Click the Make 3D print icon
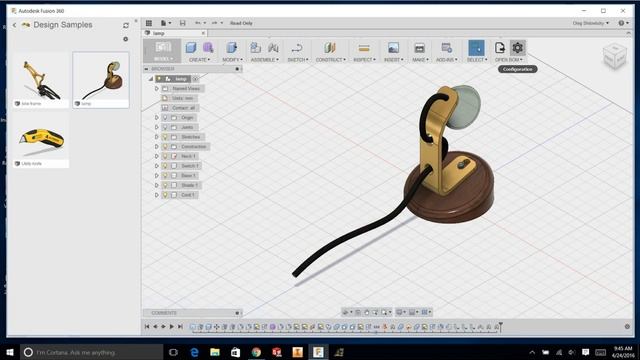 coord(419,48)
